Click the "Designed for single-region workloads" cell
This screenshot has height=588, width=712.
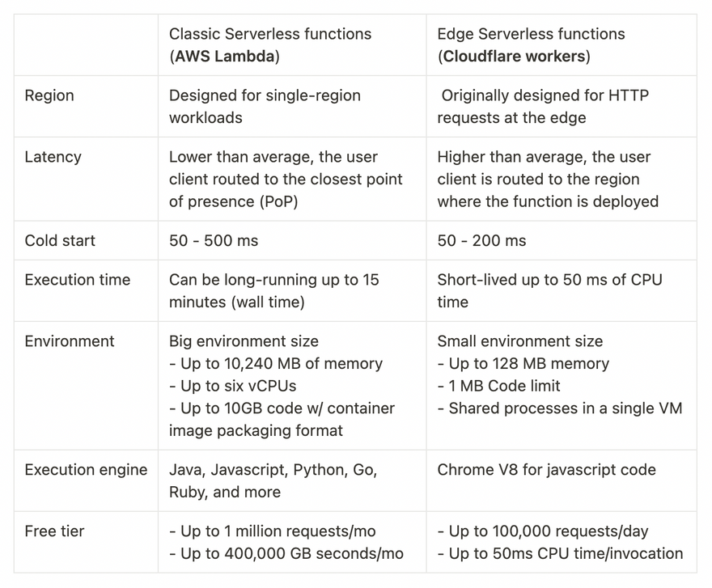[x=265, y=107]
